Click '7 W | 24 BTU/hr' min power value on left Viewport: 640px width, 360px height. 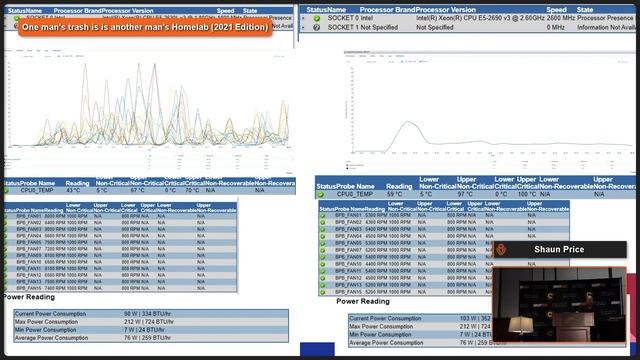coord(144,330)
